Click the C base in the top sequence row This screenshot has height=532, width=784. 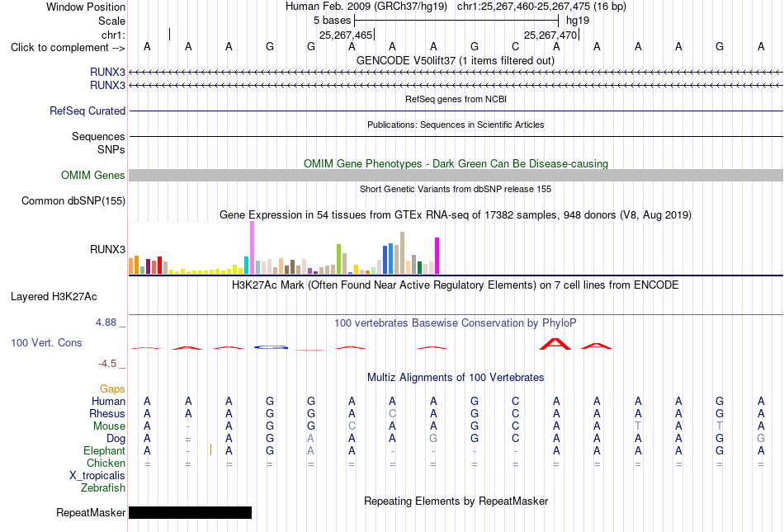click(516, 46)
